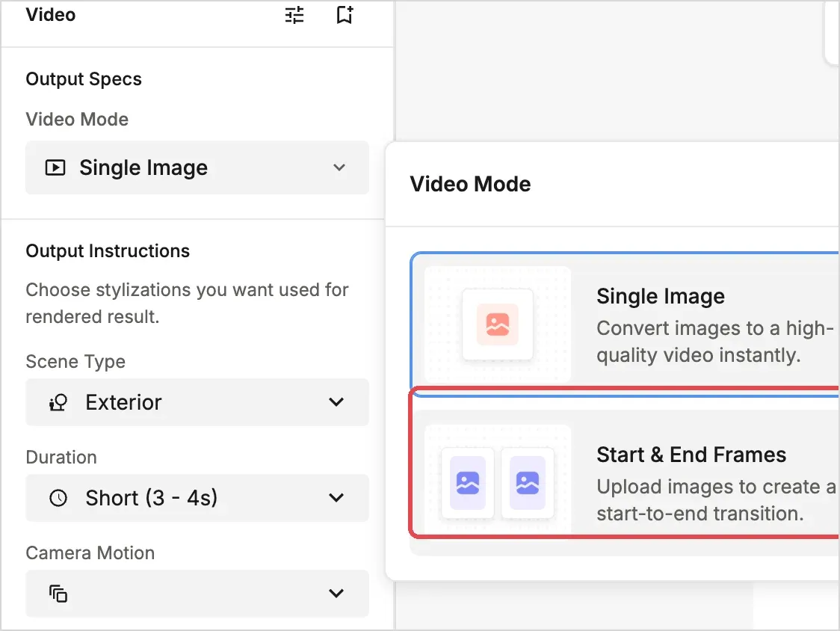
Task: Open the Single Image video mode dropdown
Action: (x=197, y=167)
